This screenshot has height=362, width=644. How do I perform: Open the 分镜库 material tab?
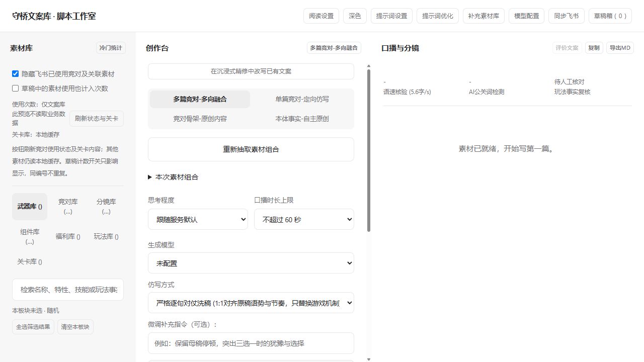click(106, 207)
